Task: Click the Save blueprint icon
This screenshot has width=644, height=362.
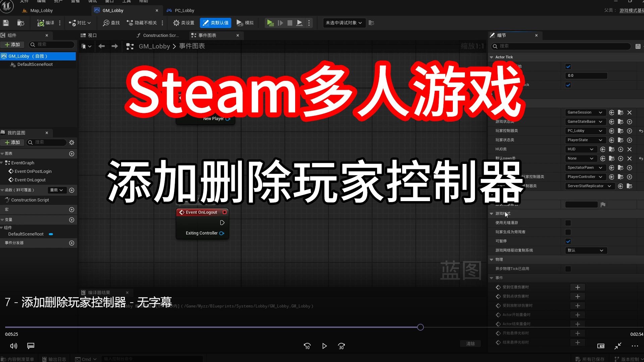Action: coord(6,23)
